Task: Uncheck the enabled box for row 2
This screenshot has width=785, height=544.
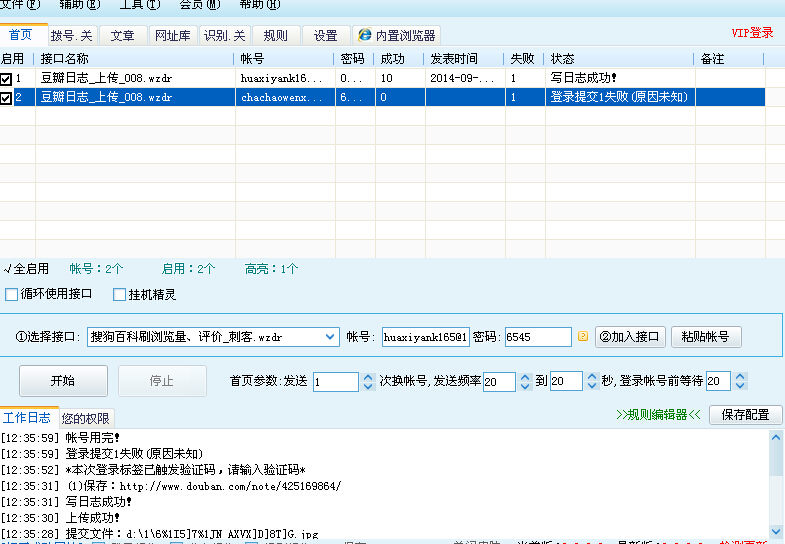Action: (7, 98)
